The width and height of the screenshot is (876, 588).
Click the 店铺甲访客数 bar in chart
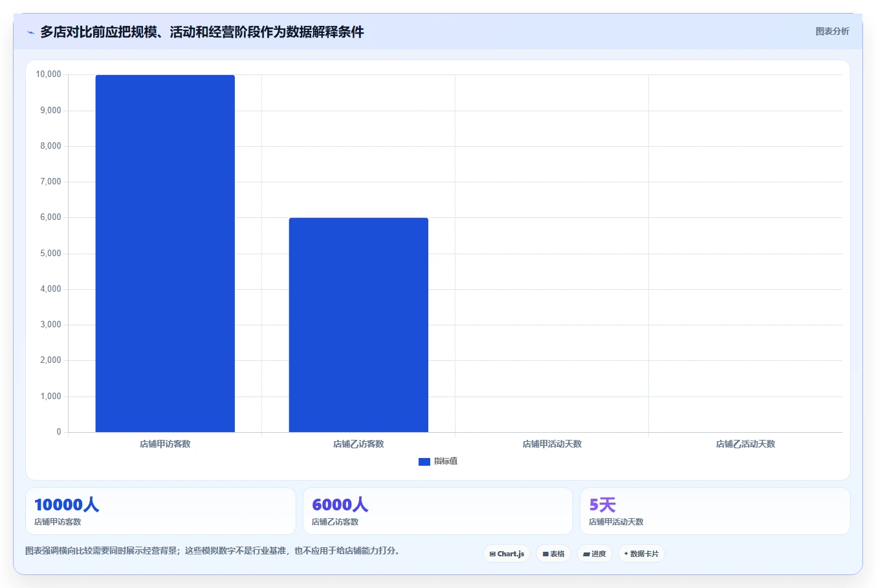tap(165, 254)
